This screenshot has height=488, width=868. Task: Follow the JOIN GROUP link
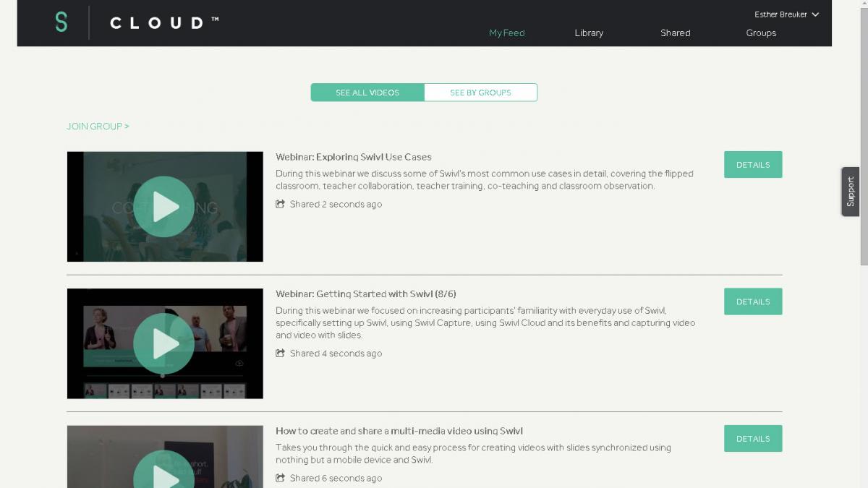98,126
